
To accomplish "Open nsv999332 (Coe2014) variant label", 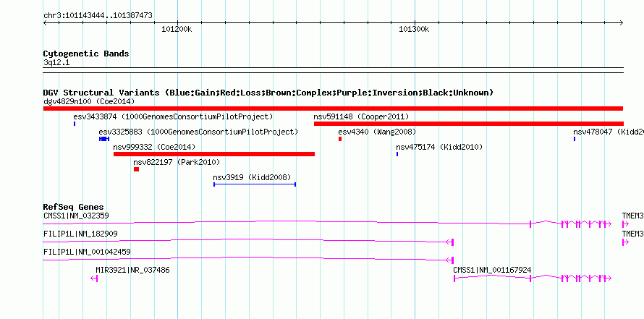I will pos(154,147).
